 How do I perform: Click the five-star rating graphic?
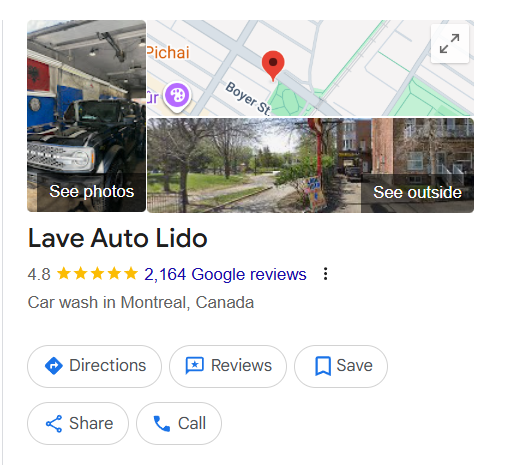pos(97,274)
